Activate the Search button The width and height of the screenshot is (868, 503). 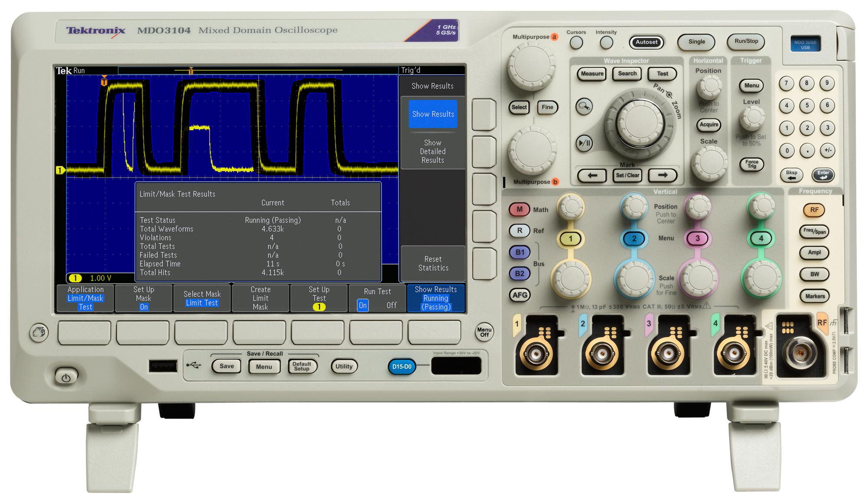pos(627,74)
